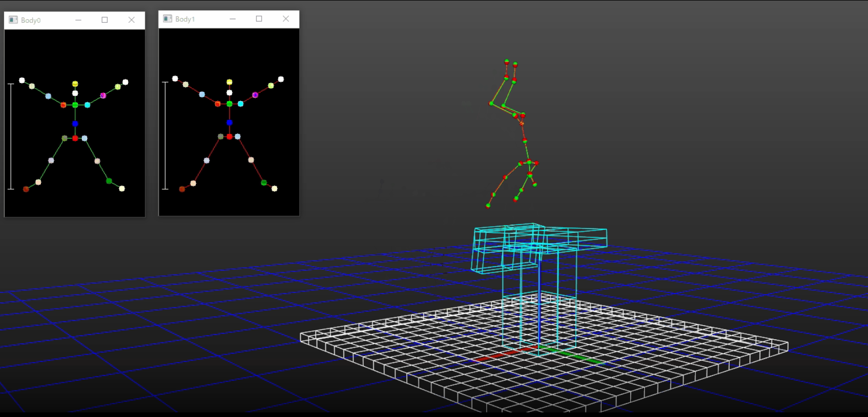Click the Body1 title bar text
The width and height of the screenshot is (868, 417).
click(185, 19)
